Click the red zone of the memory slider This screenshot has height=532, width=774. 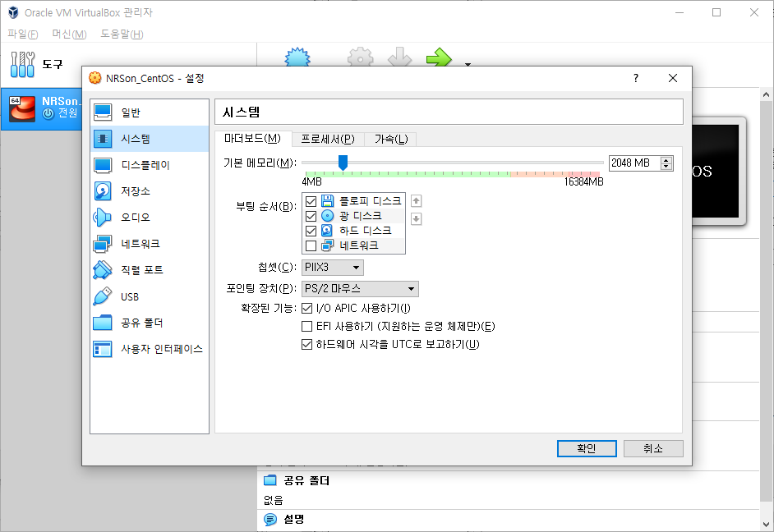583,174
